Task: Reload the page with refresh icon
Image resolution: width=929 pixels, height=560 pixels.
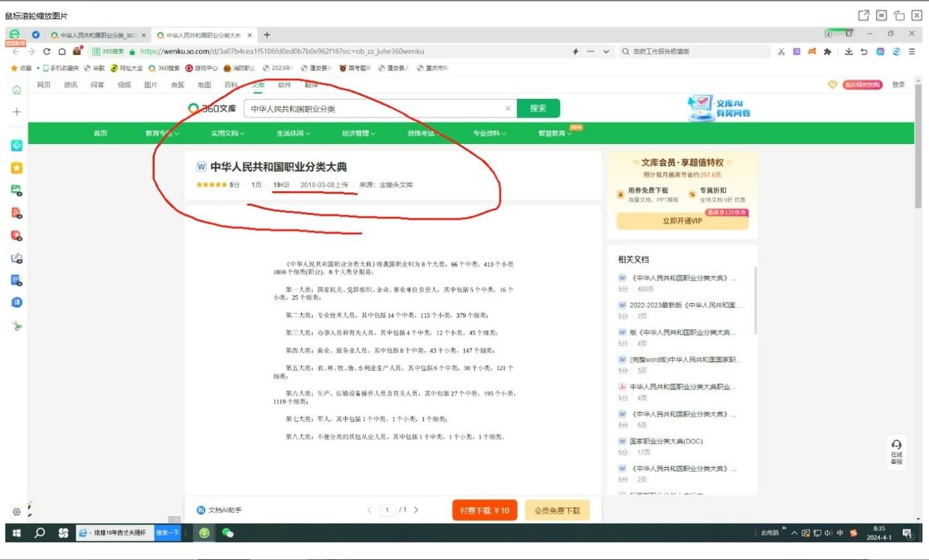Action: (46, 51)
